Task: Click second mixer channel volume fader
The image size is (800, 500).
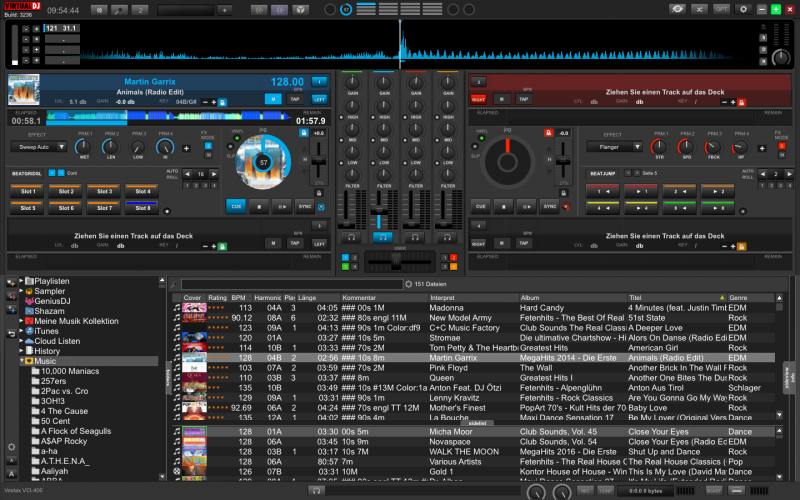Action: click(379, 210)
